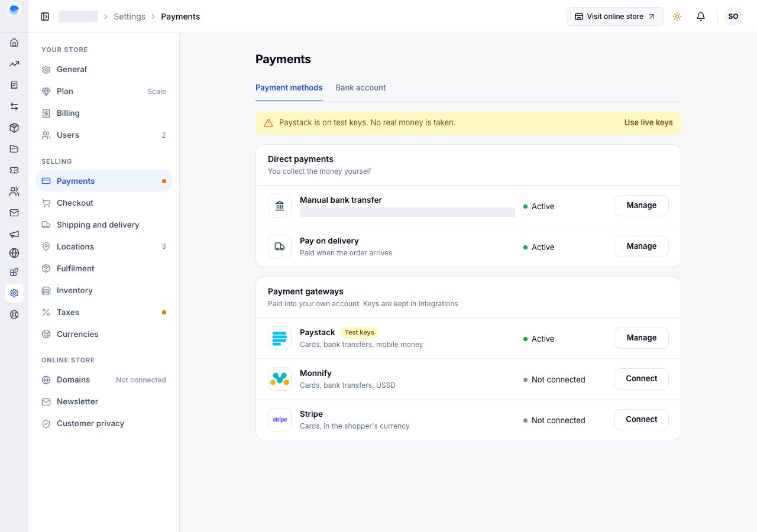Screen dimensions: 757x532
Task: Click 'Paystack is on test keys' banner text
Action: 367,123
